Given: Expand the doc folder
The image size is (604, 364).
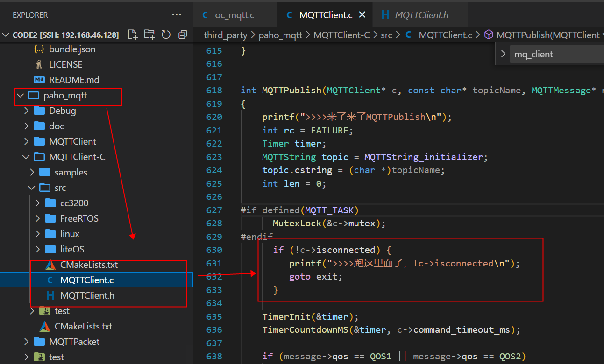Looking at the screenshot, I should pos(27,126).
